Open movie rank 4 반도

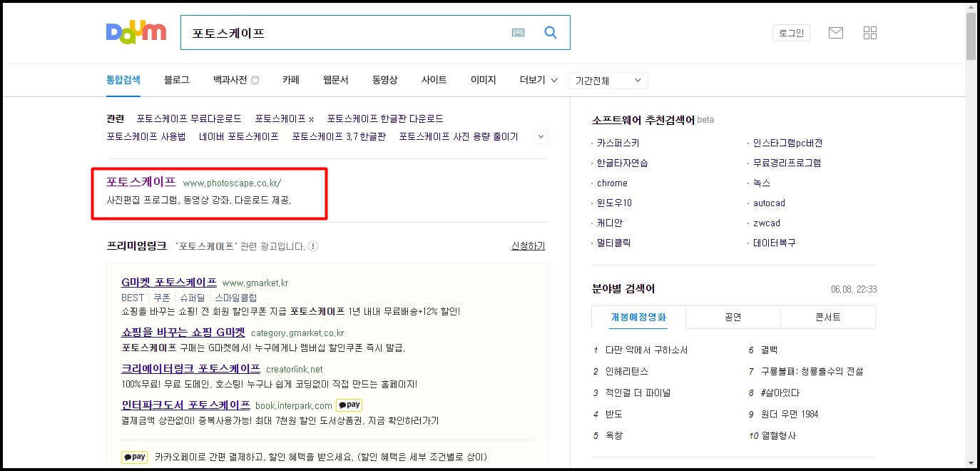(614, 414)
